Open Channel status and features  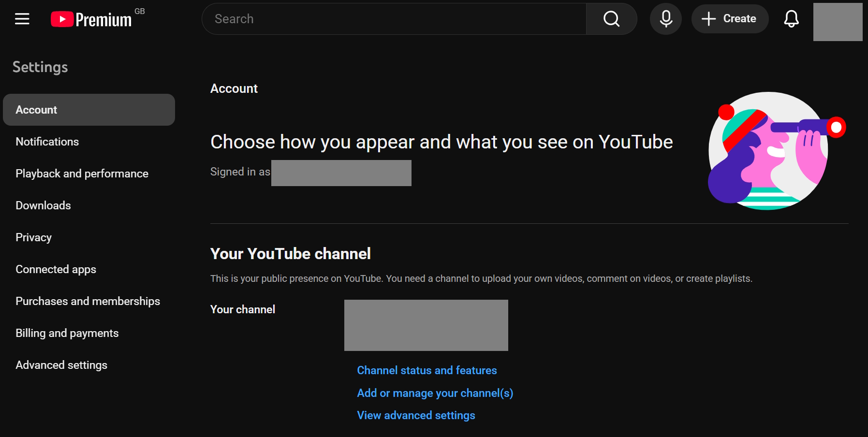click(426, 370)
